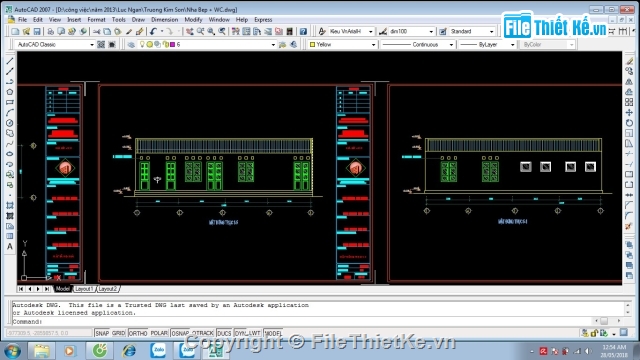Select the Line tool in Draw toolbar

[x=10, y=61]
